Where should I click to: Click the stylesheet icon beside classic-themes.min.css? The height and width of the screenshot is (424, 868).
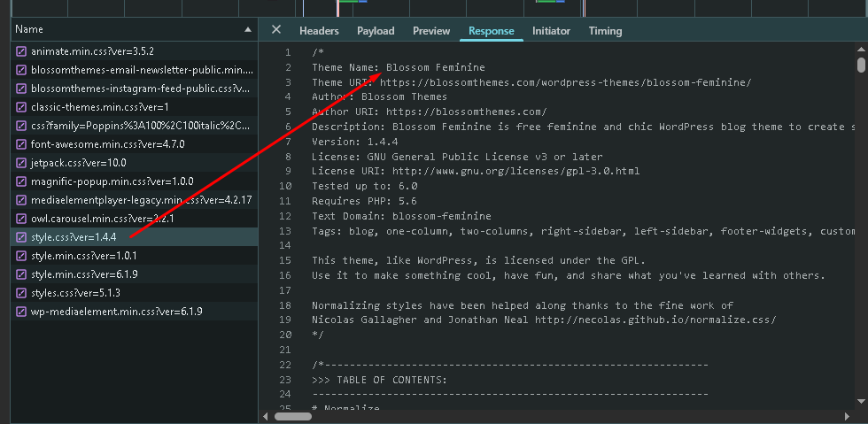(21, 107)
